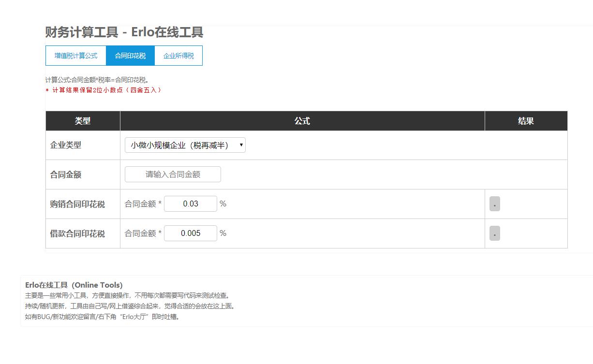
Task: Click the 购销合同印花税 result box
Action: (494, 204)
